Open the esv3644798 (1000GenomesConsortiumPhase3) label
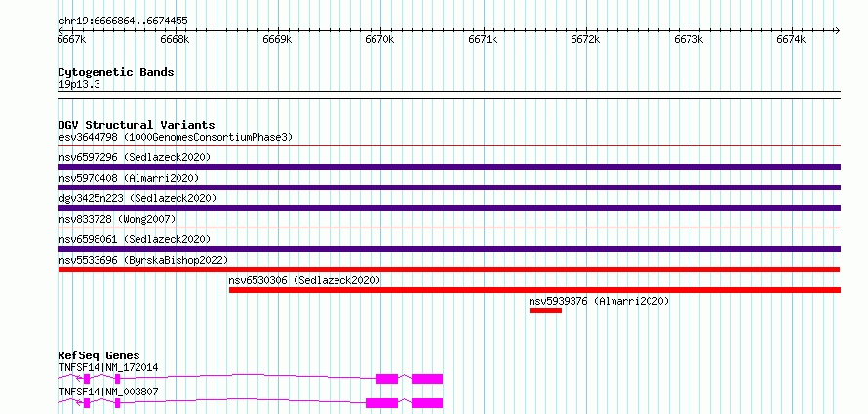 pos(176,137)
